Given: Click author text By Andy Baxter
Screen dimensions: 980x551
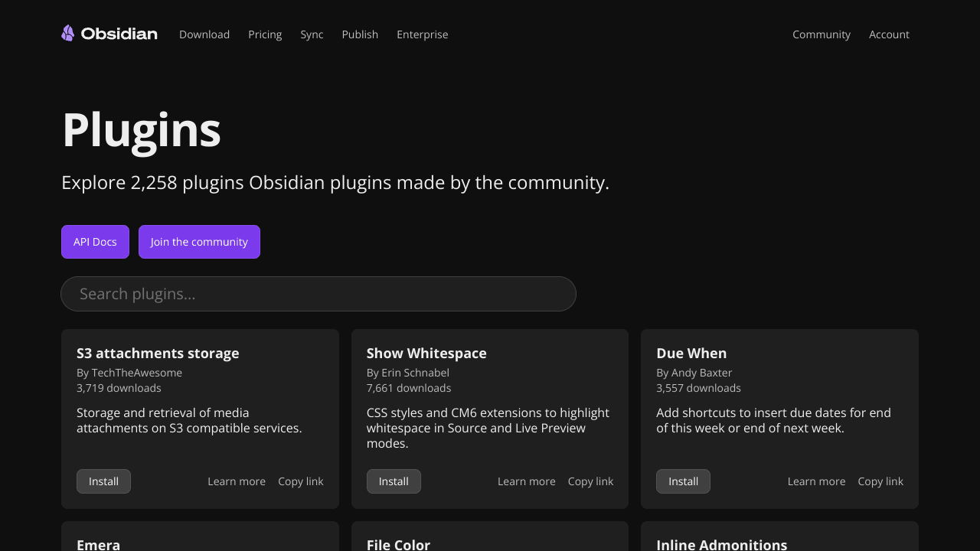Looking at the screenshot, I should 694,373.
